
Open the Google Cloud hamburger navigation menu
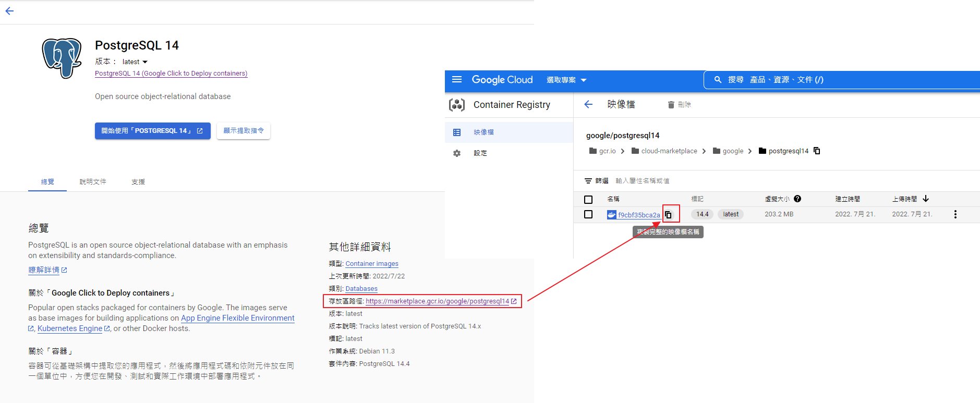click(457, 80)
